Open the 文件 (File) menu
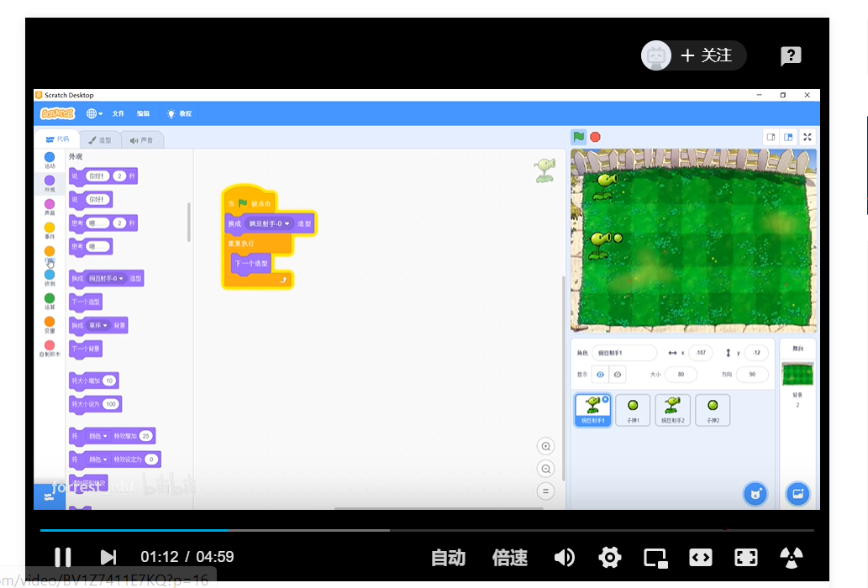The width and height of the screenshot is (868, 588). (x=118, y=113)
